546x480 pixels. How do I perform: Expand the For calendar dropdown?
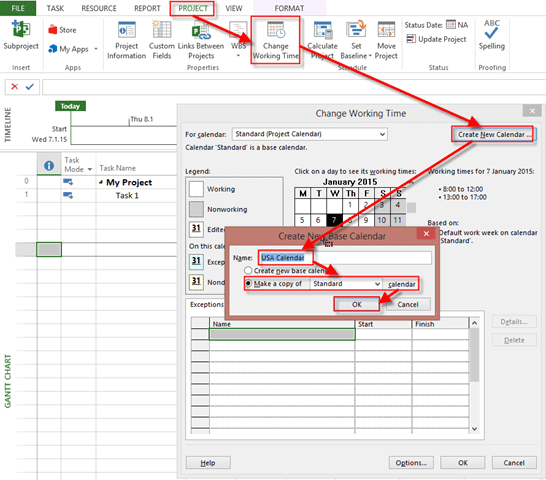click(382, 134)
